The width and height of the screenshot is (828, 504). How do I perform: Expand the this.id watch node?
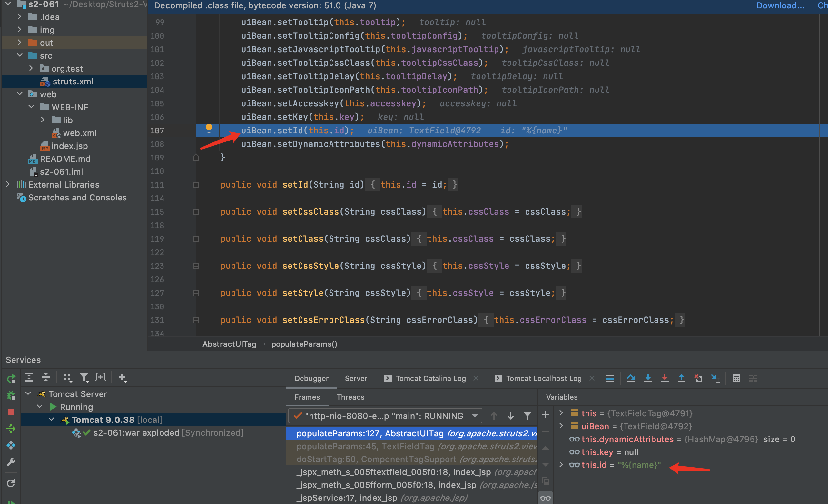click(x=561, y=464)
